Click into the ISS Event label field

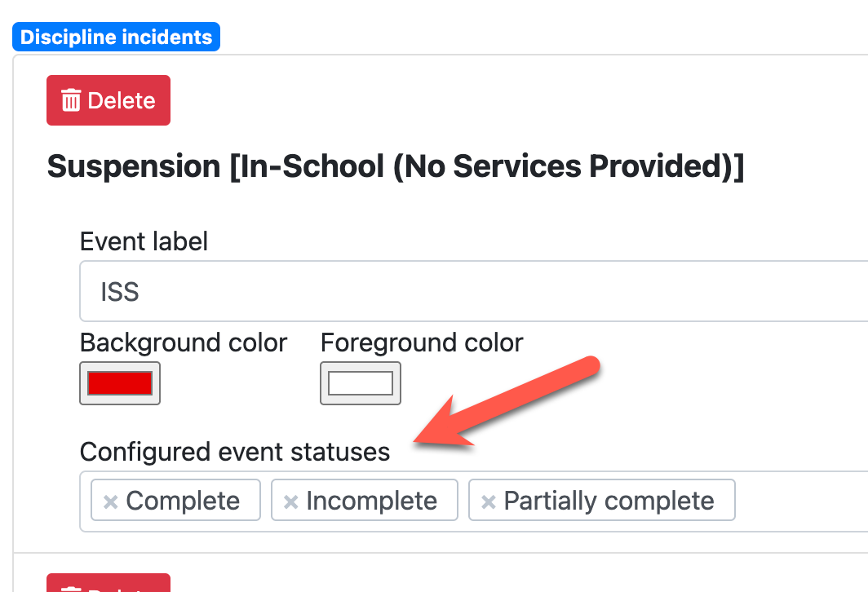(x=473, y=292)
